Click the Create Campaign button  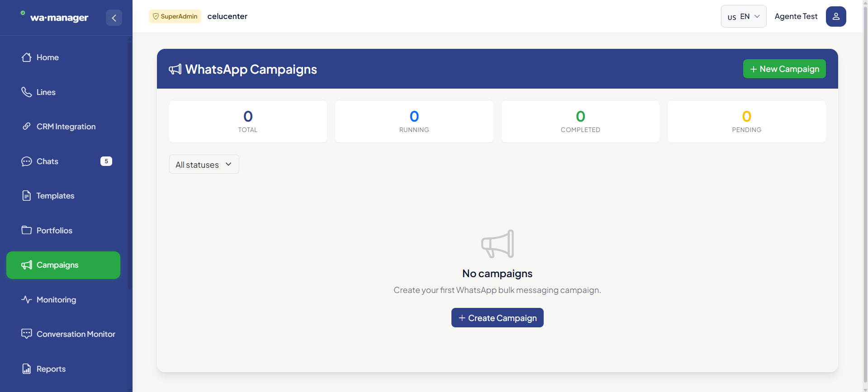[x=498, y=318]
